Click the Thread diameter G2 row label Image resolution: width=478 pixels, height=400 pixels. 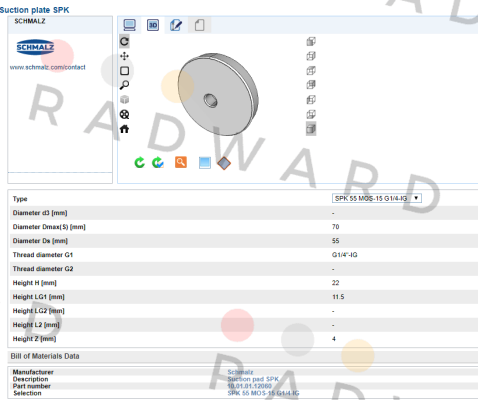point(43,269)
